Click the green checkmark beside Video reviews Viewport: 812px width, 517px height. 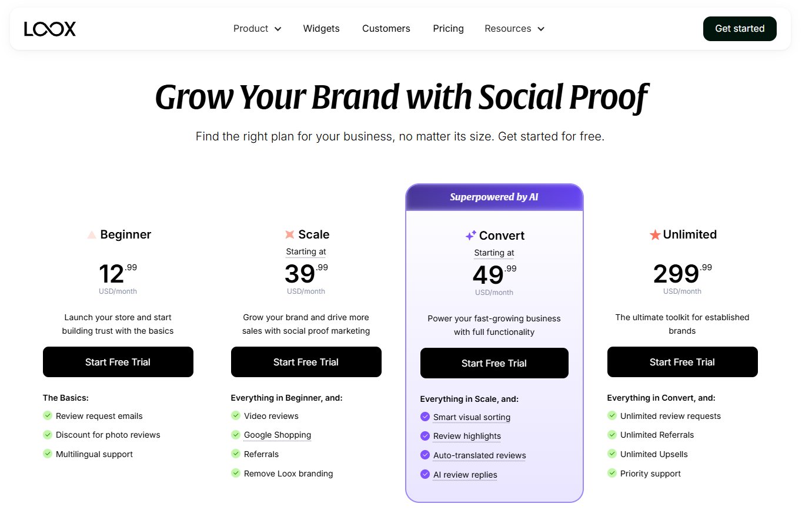click(x=236, y=415)
